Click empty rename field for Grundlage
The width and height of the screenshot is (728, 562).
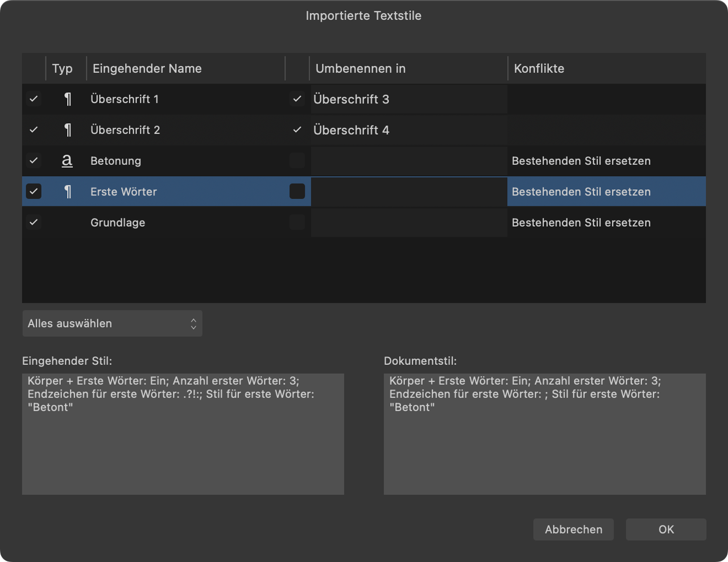point(409,222)
